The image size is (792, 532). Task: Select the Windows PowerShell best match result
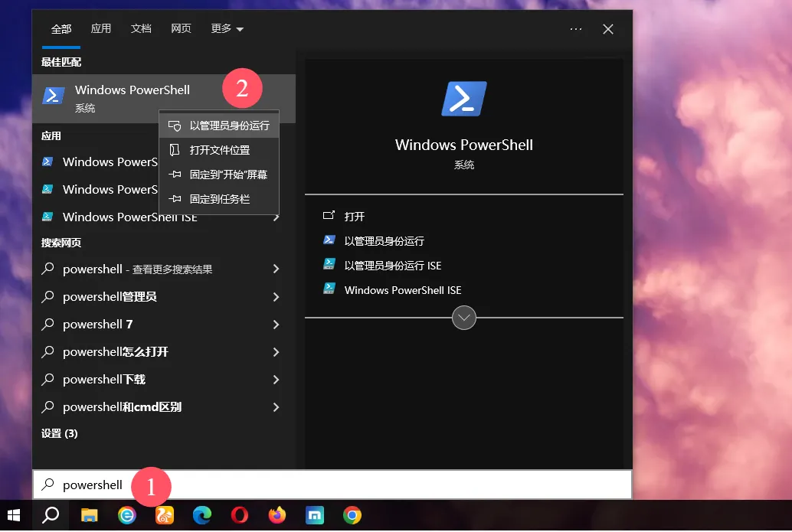coord(164,99)
